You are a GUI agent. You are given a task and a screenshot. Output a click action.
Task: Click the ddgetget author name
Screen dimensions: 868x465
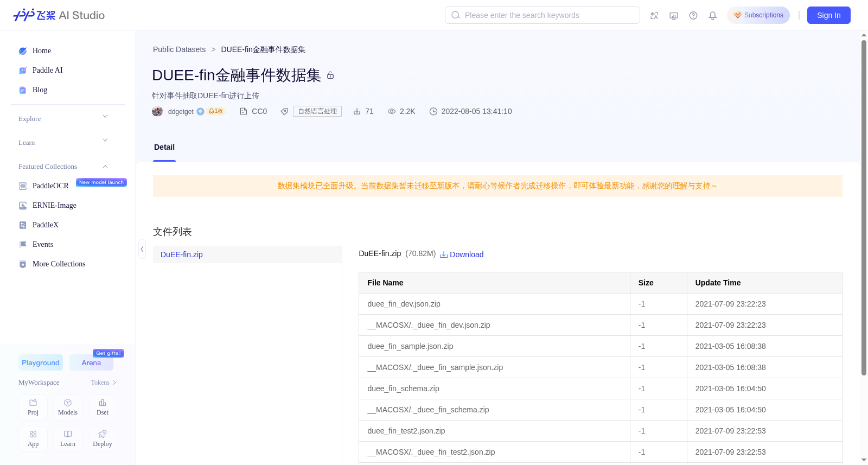pos(181,112)
